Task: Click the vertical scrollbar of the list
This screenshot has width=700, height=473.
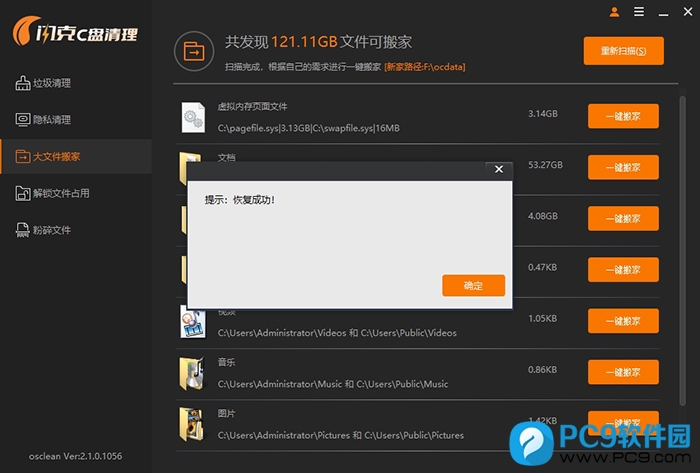Action: click(x=682, y=250)
